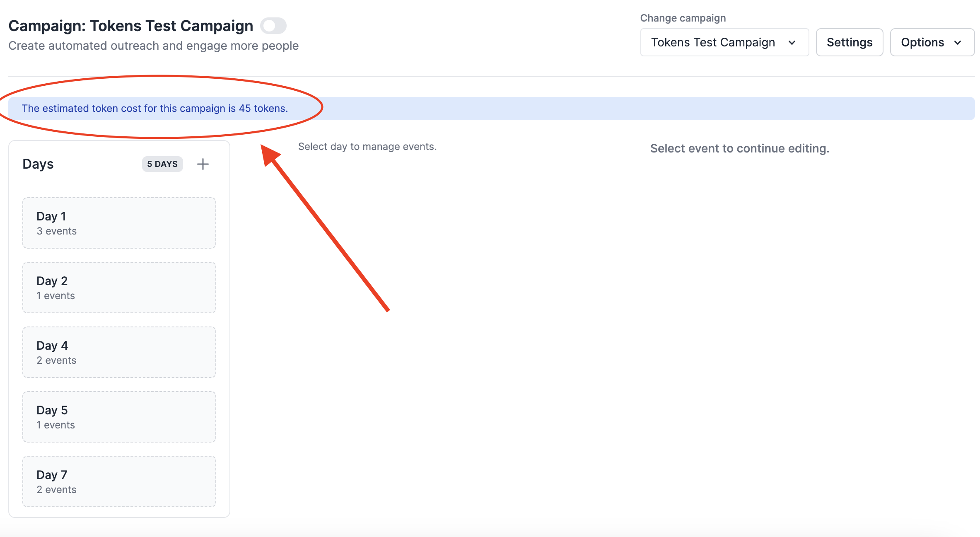
Task: Toggle the Tokens Test Campaign active switch
Action: [x=273, y=26]
